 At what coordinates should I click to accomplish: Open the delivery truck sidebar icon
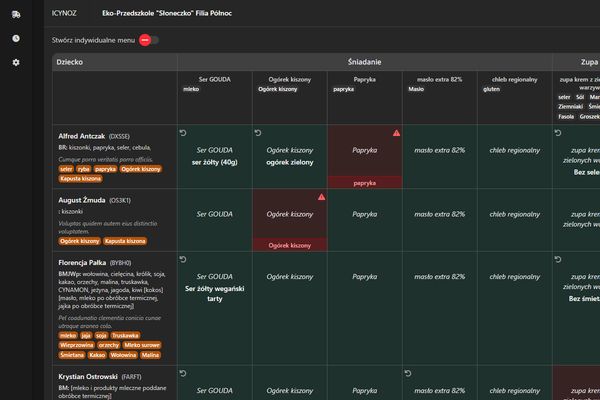(15, 14)
